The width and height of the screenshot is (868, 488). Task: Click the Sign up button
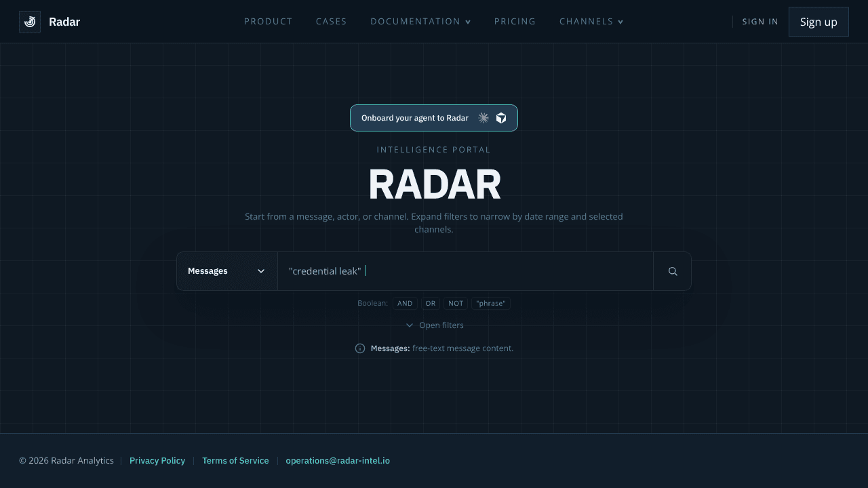pos(818,22)
